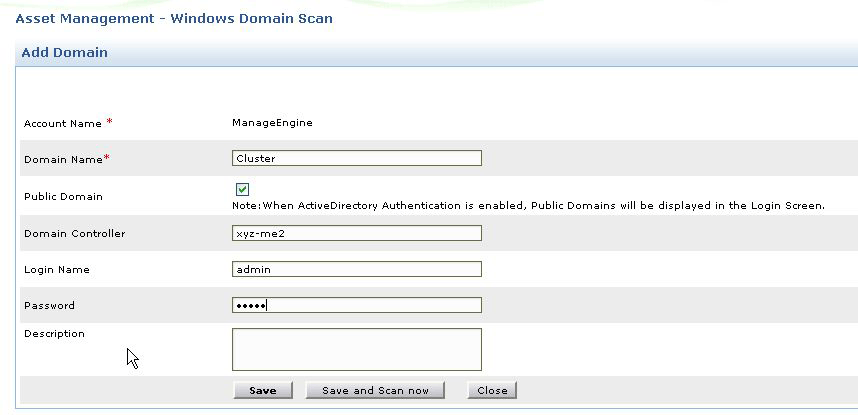Uncheck the Public Domain checkbox

(242, 189)
